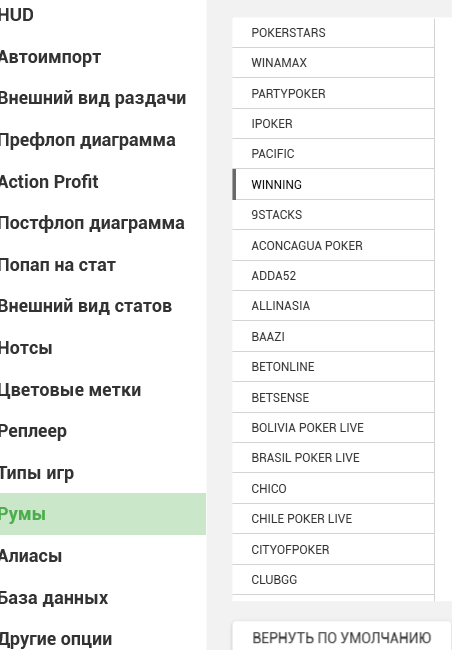Choose CLUBGG room entry
This screenshot has width=452, height=650.
333,580
